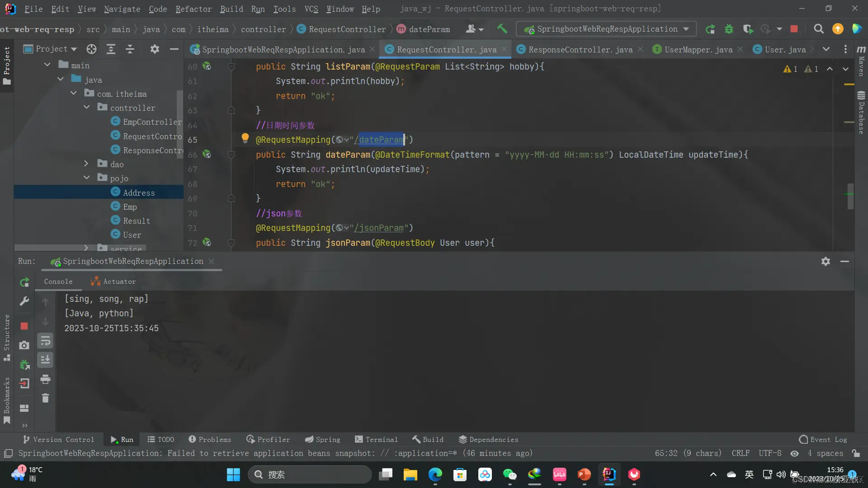Switch to the ResponseController.java tab
Image resolution: width=868 pixels, height=488 pixels.
[x=580, y=49]
